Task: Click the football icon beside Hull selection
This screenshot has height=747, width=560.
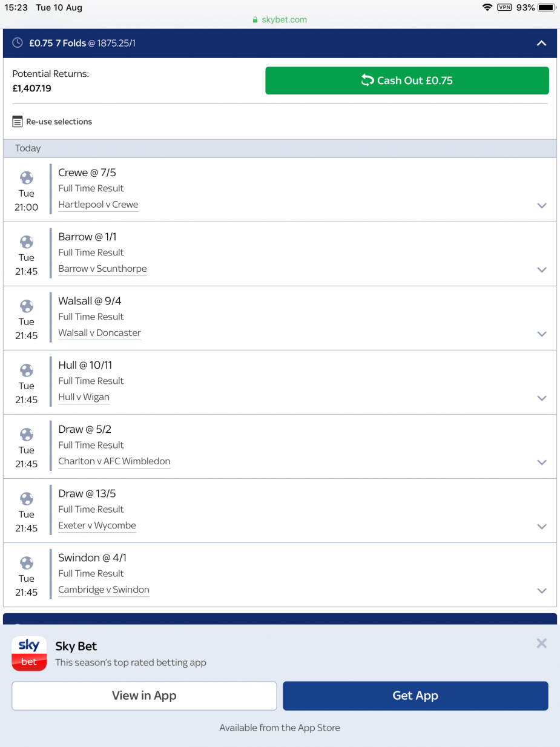Action: point(27,370)
